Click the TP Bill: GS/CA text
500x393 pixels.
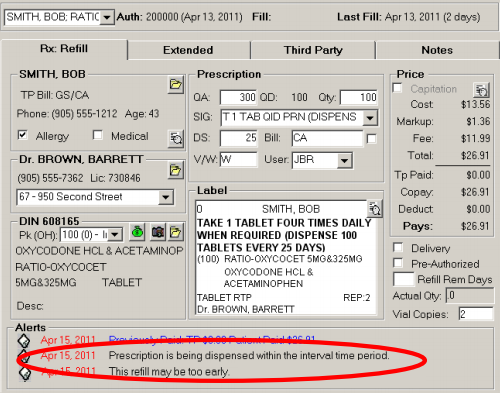pos(55,95)
